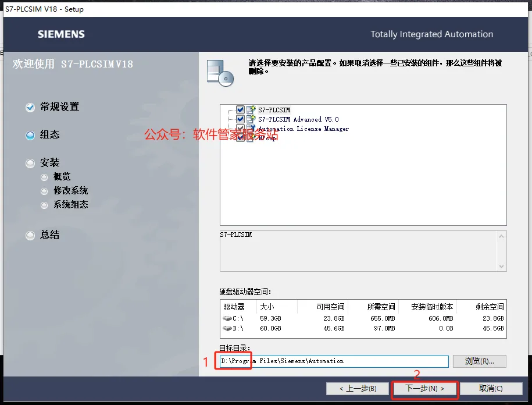This screenshot has width=532, height=405.
Task: Click the SIEMENS logo in the header
Action: tap(61, 34)
